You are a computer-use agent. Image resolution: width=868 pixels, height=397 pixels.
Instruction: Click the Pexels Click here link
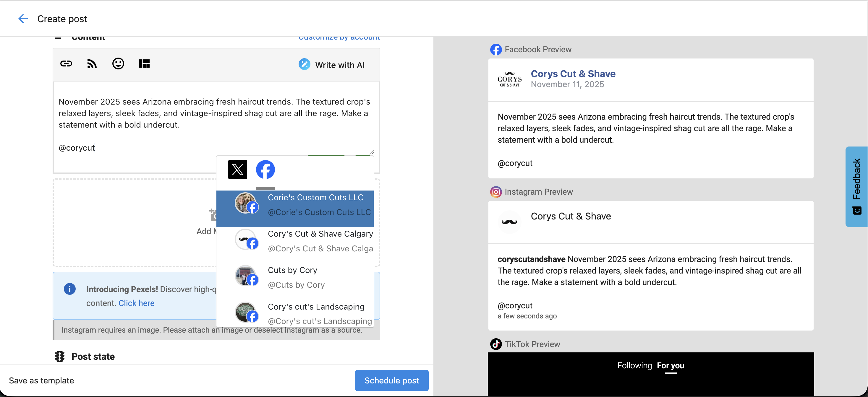[x=136, y=303]
